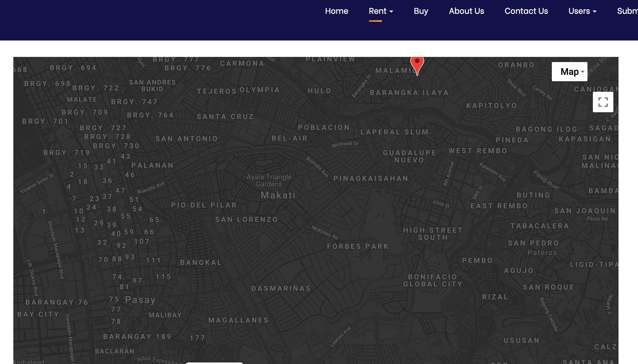Click the Makati city label on map

[278, 195]
